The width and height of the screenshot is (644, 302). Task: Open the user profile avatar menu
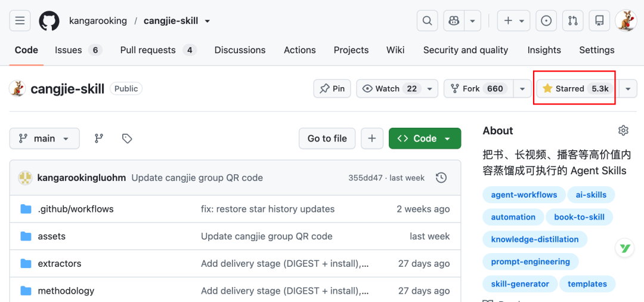click(626, 20)
